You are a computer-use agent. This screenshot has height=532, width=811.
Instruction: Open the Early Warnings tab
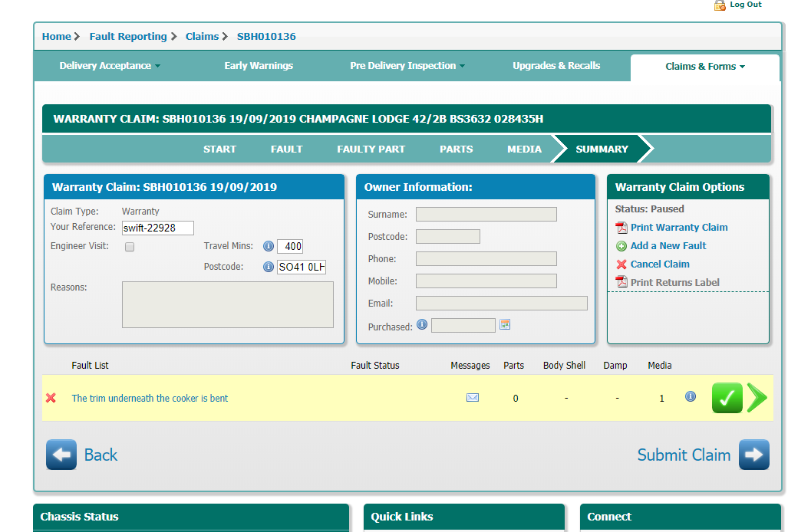point(259,66)
